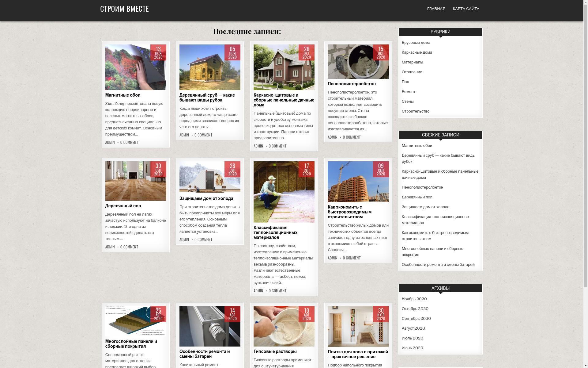Image resolution: width=588 pixels, height=368 pixels.
Task: Open the ГЛАВНАЯ menu item
Action: [x=436, y=9]
